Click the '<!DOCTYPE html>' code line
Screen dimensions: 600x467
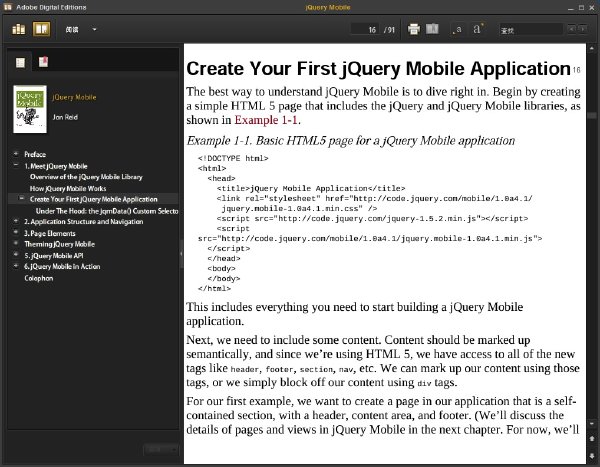(233, 158)
